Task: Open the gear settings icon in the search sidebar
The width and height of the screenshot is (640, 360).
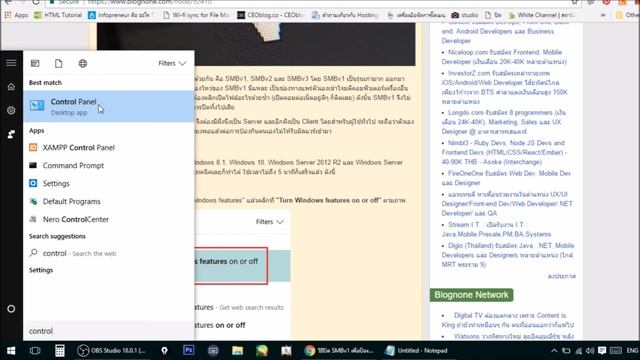Action: point(11,110)
